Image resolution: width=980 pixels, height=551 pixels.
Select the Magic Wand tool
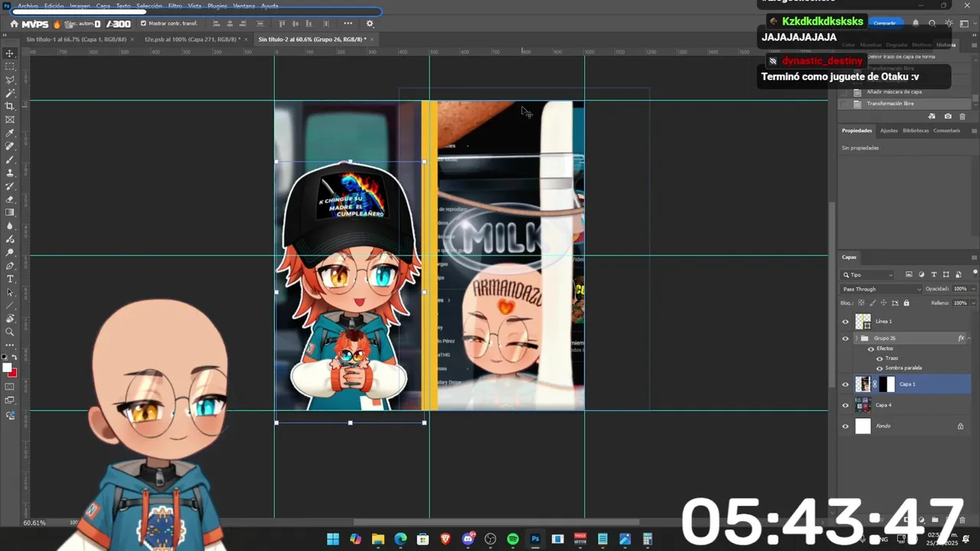tap(10, 93)
